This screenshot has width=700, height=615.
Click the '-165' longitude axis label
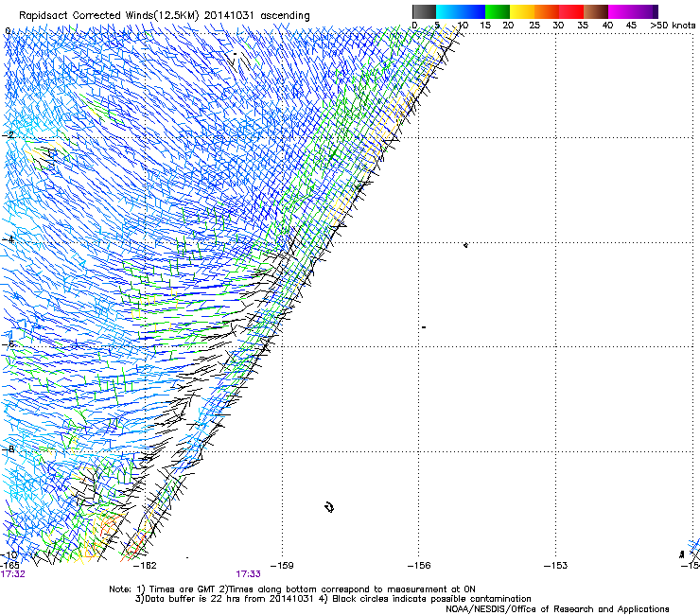pyautogui.click(x=9, y=566)
